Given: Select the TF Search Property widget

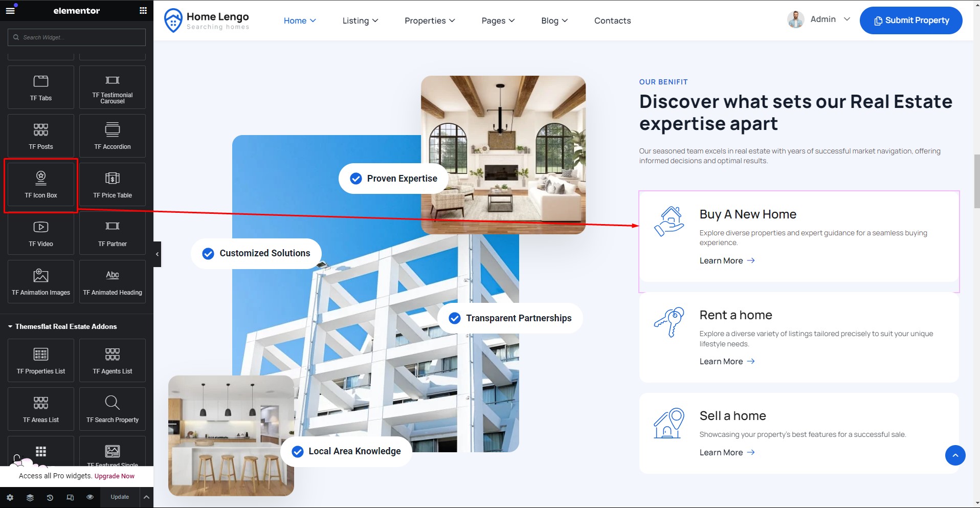Looking at the screenshot, I should (113, 409).
